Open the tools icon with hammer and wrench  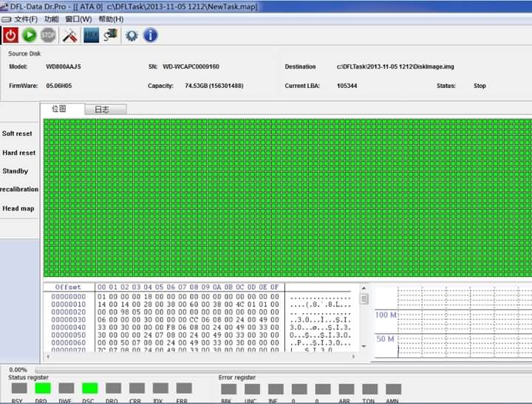(69, 35)
